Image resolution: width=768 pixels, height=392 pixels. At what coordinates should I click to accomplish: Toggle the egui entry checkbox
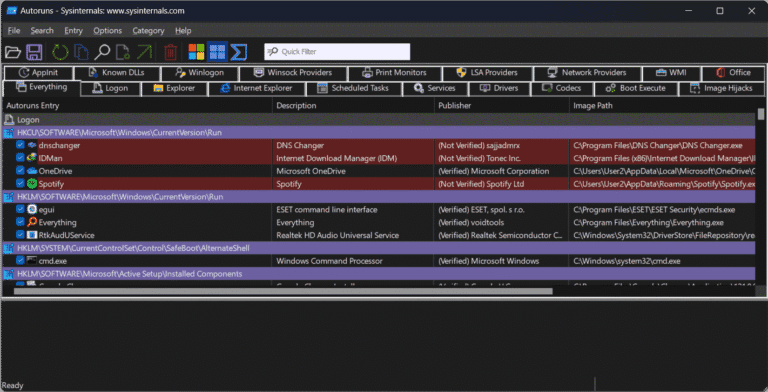[x=20, y=209]
